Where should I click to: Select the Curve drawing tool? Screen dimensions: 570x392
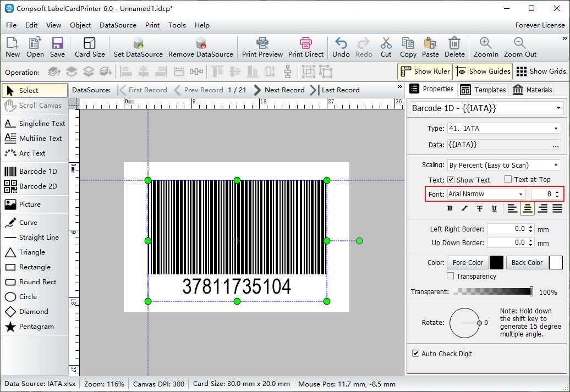(35, 222)
